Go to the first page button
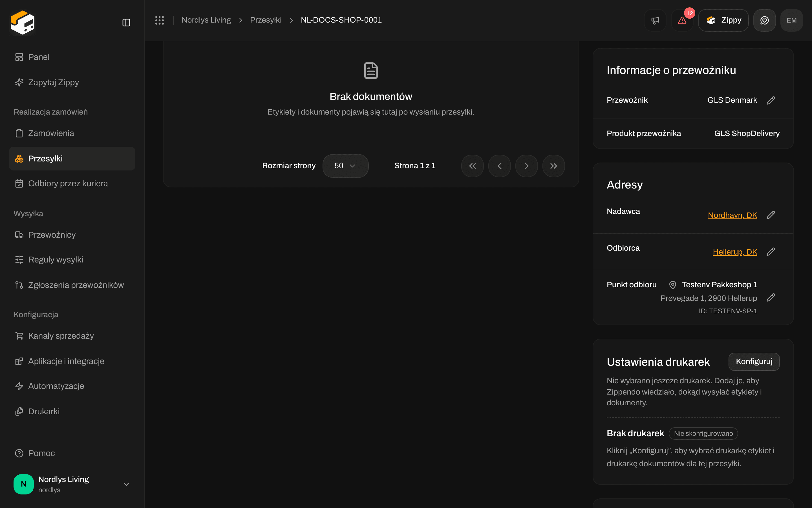 [x=473, y=166]
